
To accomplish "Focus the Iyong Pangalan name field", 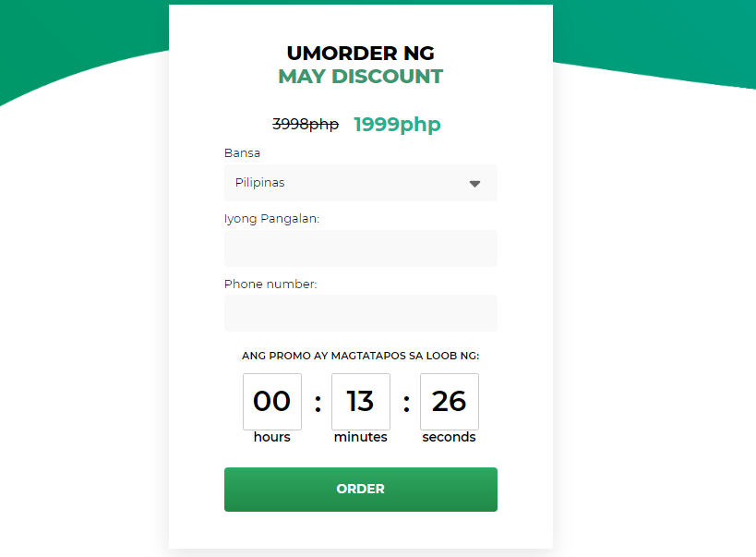I will pos(361,248).
